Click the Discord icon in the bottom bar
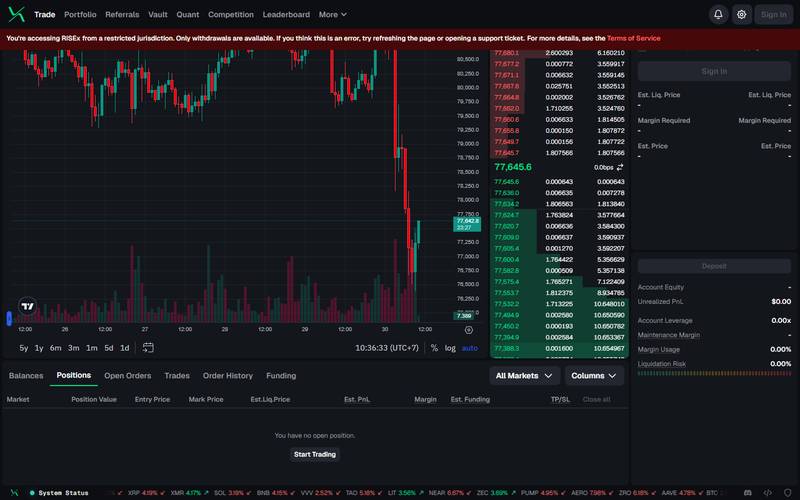The height and width of the screenshot is (500, 800). coord(747,493)
